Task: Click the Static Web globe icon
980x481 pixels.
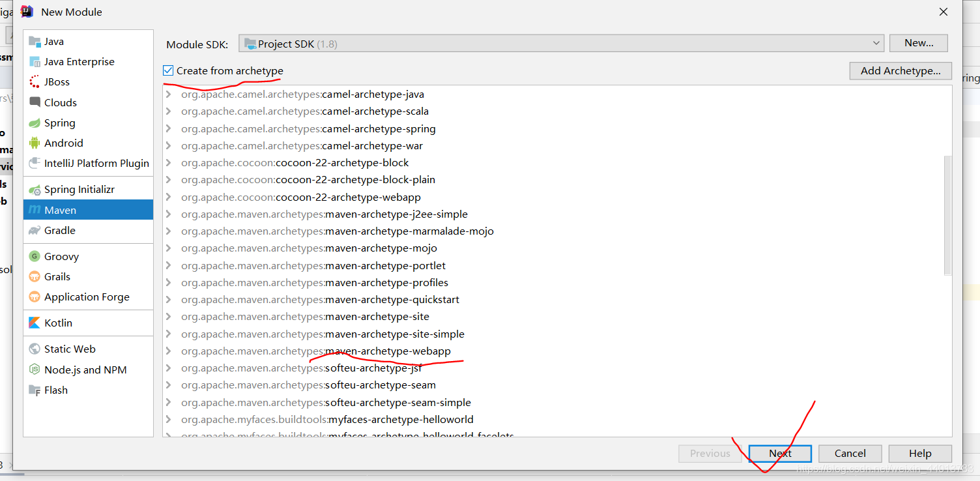Action: pos(35,349)
